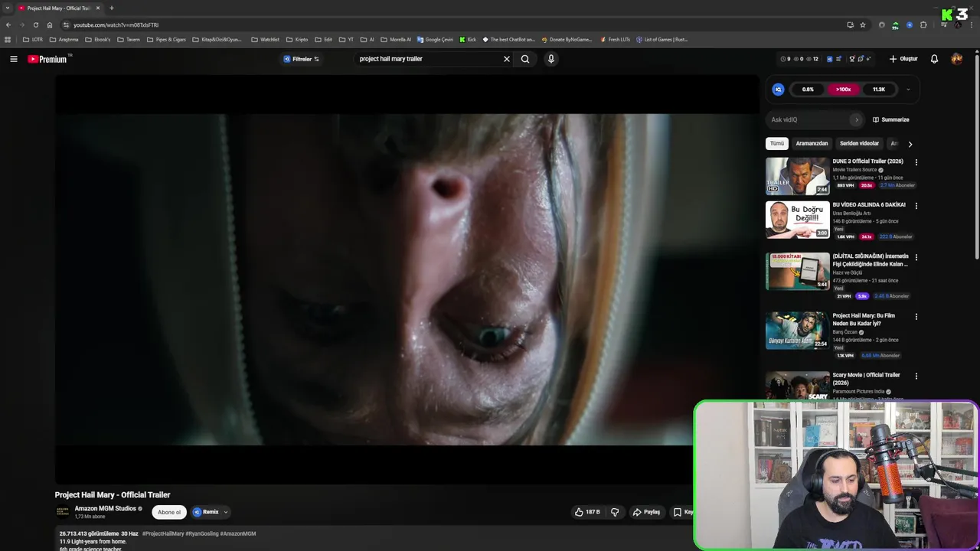The width and height of the screenshot is (980, 551).
Task: Open the YouTube hamburger guide menu
Action: [x=13, y=59]
